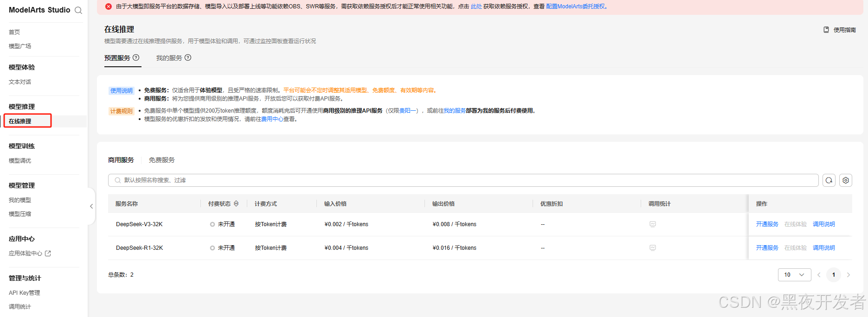This screenshot has width=868, height=317.
Task: Select the 商用服务 tab
Action: click(x=121, y=160)
